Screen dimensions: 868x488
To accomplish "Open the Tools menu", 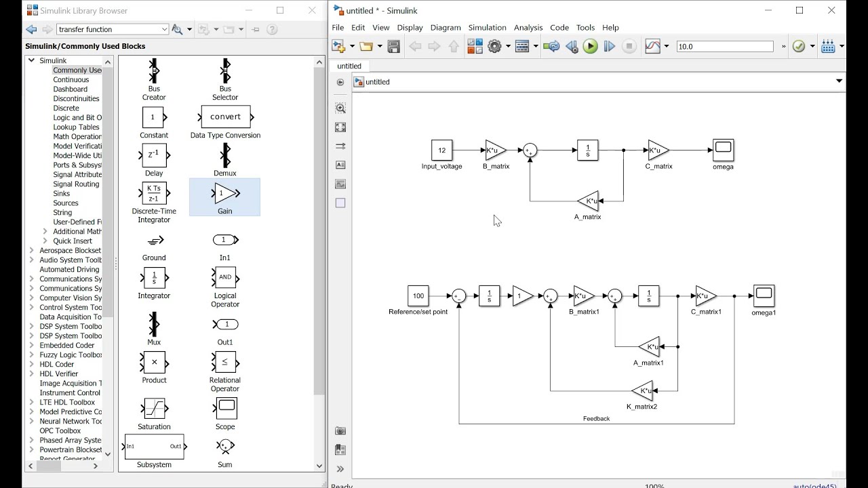I will click(585, 28).
